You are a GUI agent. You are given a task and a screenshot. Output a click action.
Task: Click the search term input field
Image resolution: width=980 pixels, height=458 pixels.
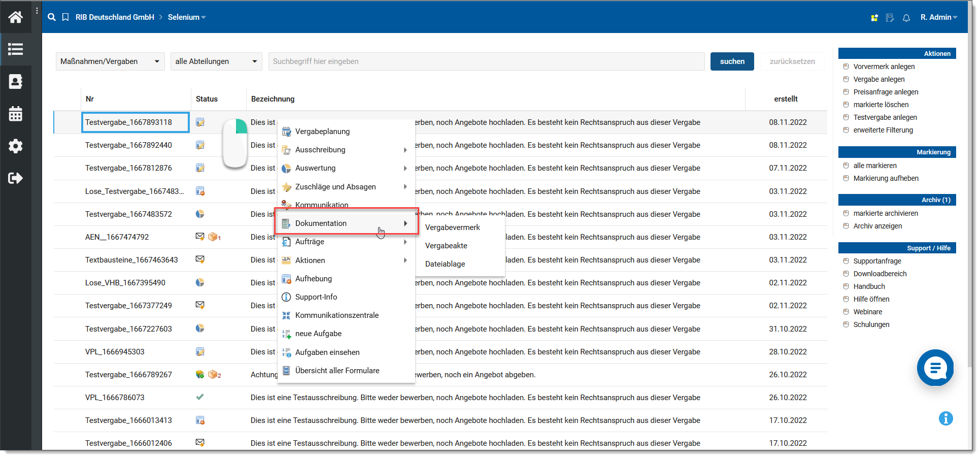[486, 61]
